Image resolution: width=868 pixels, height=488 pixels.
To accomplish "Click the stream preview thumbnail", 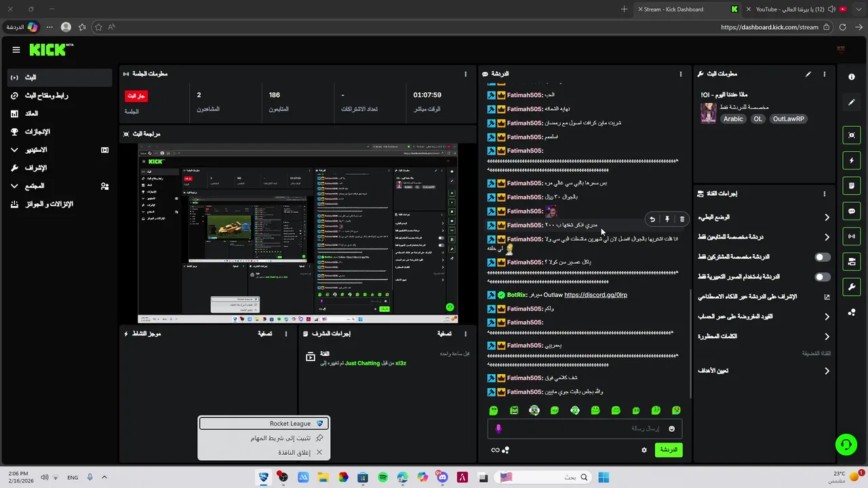I will click(298, 233).
